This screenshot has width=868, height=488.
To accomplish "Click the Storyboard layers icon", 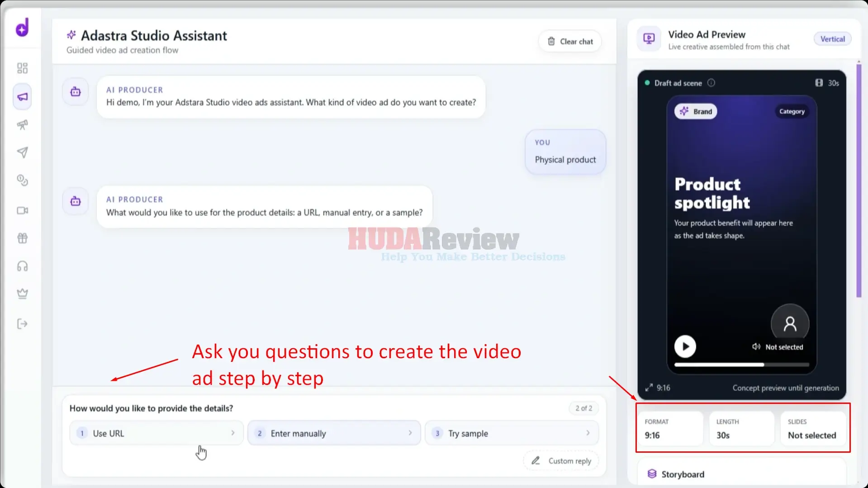I will coord(652,474).
